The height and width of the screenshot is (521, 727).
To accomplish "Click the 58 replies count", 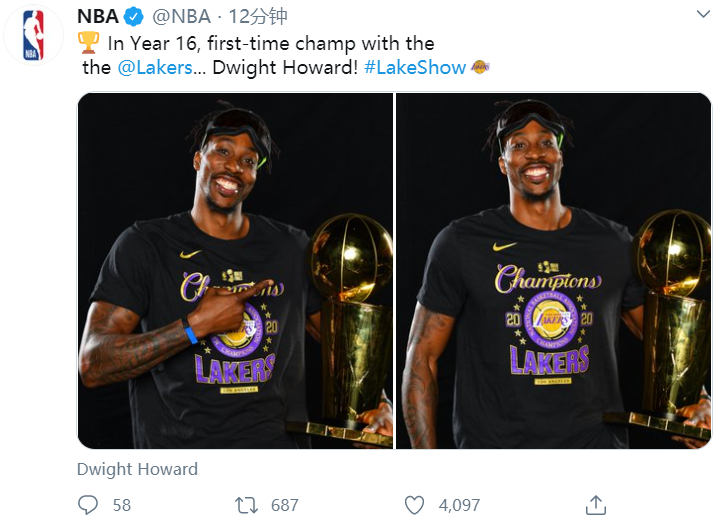I will (122, 505).
